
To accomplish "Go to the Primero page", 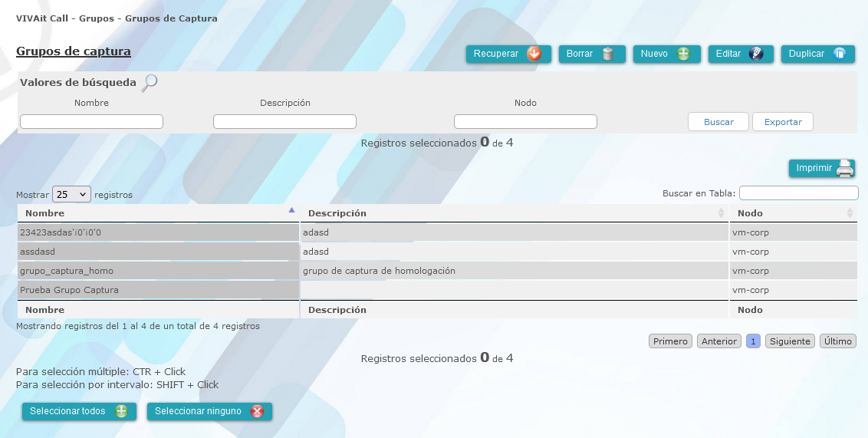I will pos(670,341).
